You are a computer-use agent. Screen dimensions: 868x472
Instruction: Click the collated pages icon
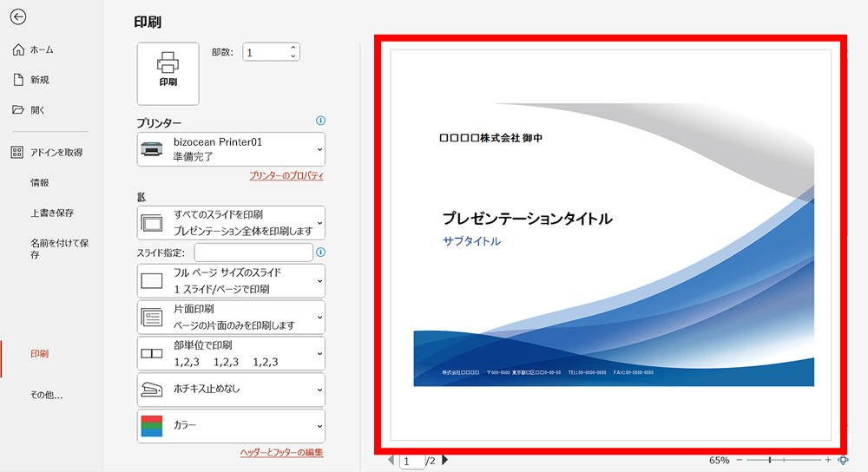click(x=152, y=353)
